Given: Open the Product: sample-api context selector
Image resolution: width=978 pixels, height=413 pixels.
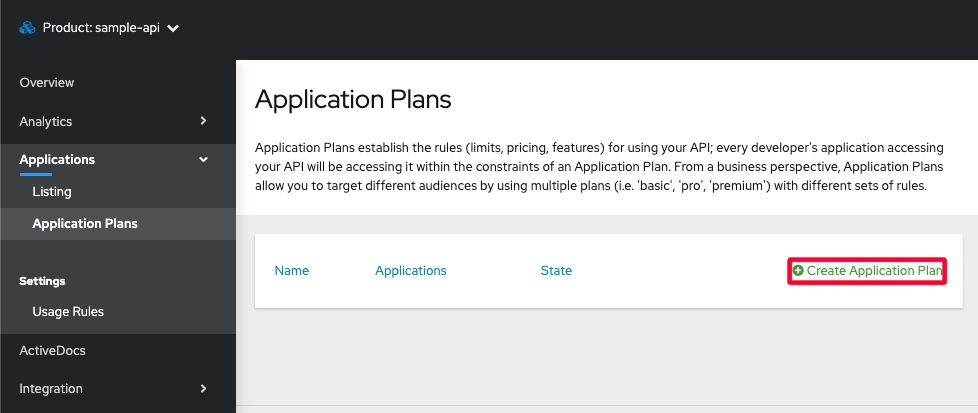Looking at the screenshot, I should [x=100, y=28].
